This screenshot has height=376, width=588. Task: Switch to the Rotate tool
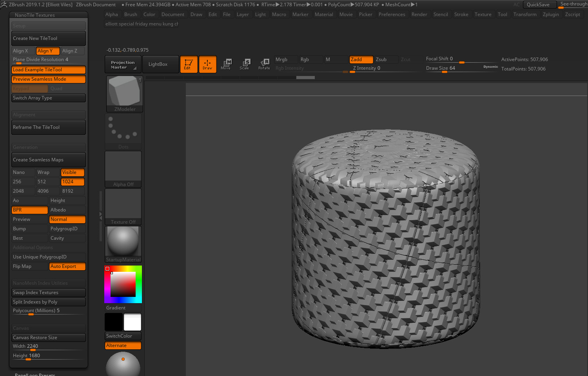coord(264,64)
